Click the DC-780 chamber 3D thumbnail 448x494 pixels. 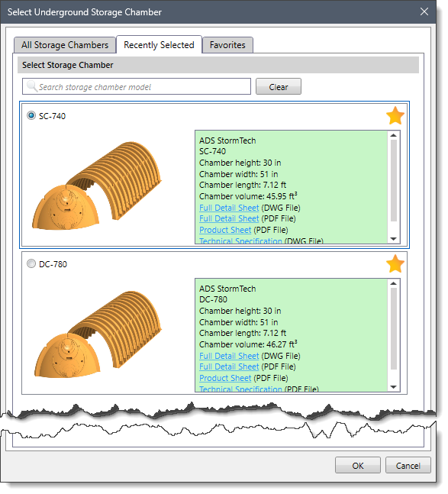(x=98, y=334)
